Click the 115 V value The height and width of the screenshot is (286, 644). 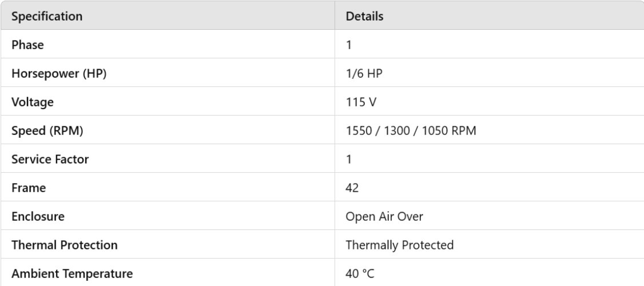coord(360,102)
